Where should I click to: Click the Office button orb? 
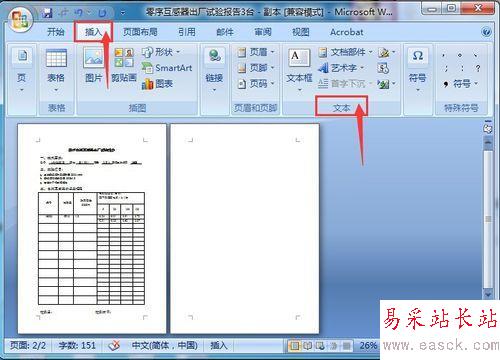click(20, 19)
